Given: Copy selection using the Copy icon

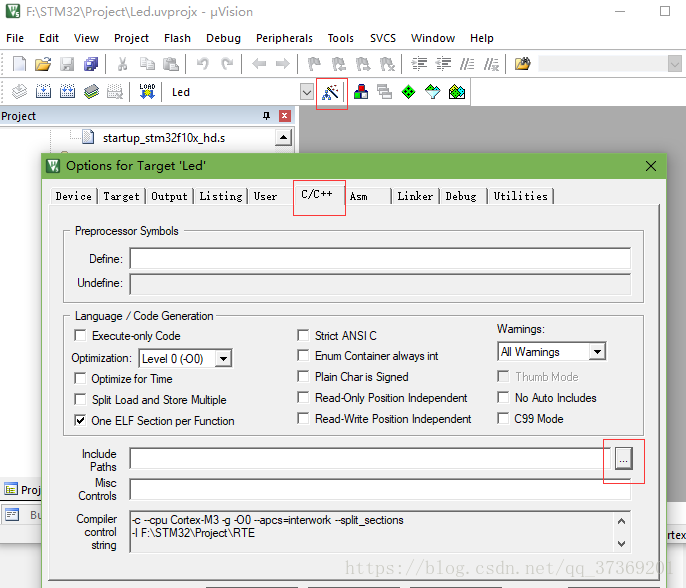Looking at the screenshot, I should (x=147, y=64).
